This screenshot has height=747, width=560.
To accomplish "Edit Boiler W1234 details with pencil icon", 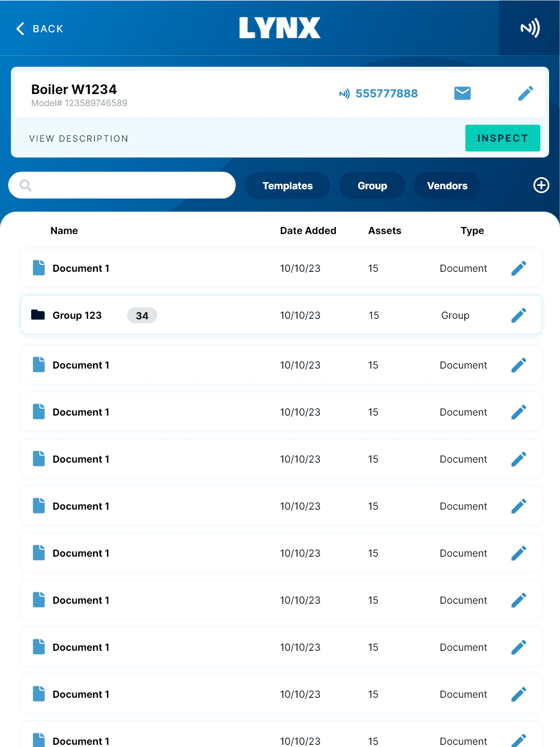I will pos(525,94).
